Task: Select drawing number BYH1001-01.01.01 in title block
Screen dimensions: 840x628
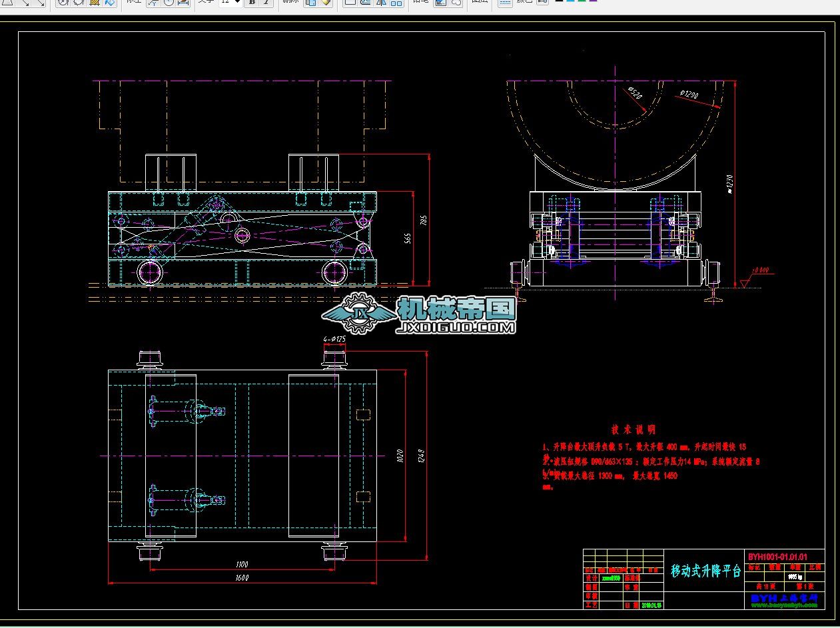Action: click(777, 556)
